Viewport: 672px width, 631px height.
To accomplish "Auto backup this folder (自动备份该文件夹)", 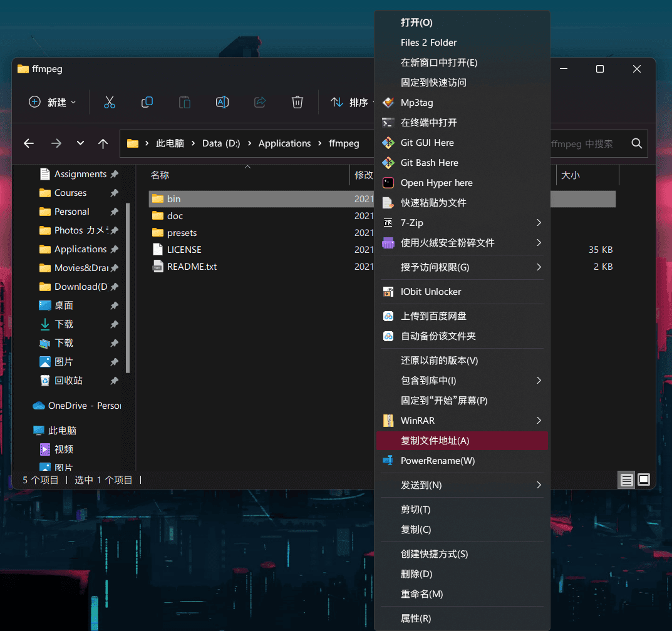I will (462, 336).
